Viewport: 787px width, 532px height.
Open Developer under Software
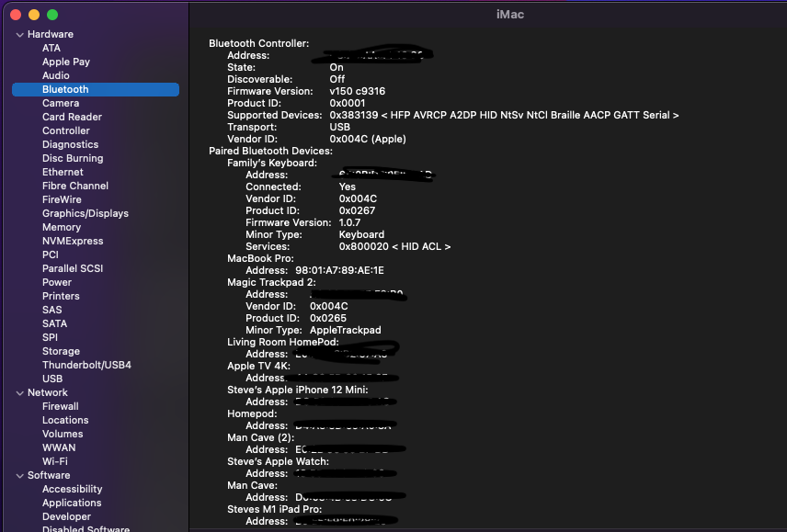[x=66, y=517]
